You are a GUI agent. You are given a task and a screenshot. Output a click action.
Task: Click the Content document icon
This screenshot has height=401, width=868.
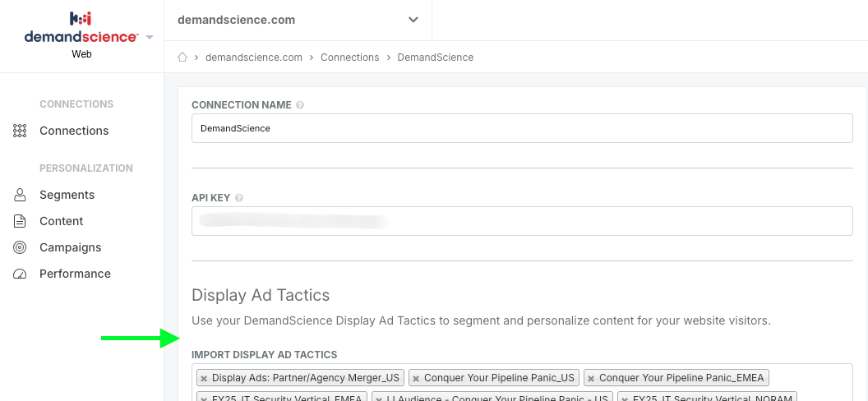pyautogui.click(x=20, y=221)
